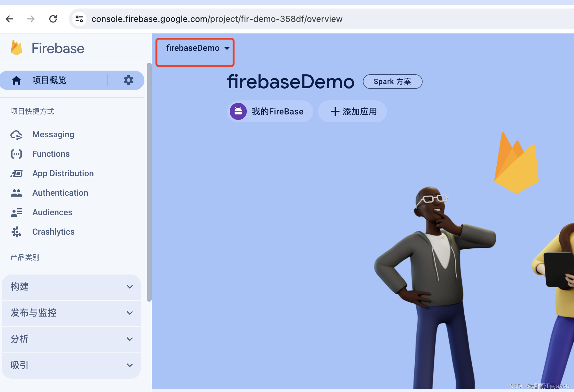The height and width of the screenshot is (392, 574).
Task: Expand the 分析 category
Action: pyautogui.click(x=71, y=339)
